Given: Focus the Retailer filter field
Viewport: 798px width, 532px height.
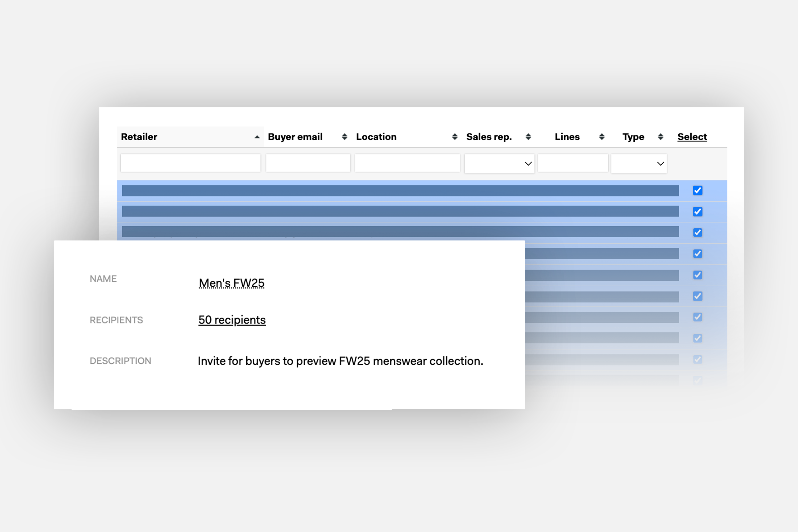Looking at the screenshot, I should click(191, 163).
